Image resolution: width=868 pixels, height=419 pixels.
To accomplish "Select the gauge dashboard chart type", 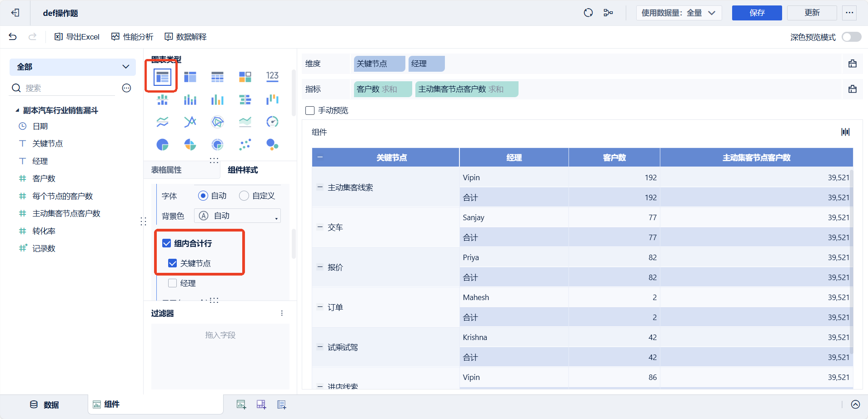I will [x=272, y=122].
